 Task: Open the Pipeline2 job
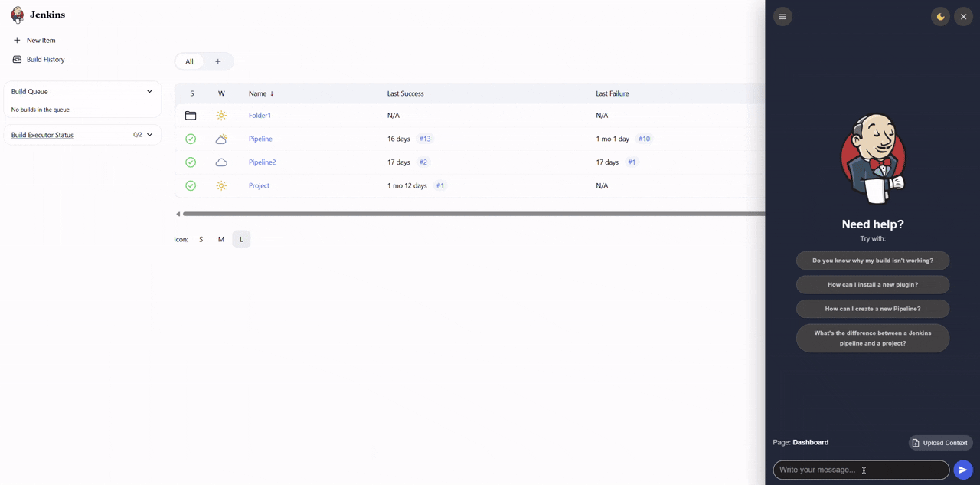[262, 162]
